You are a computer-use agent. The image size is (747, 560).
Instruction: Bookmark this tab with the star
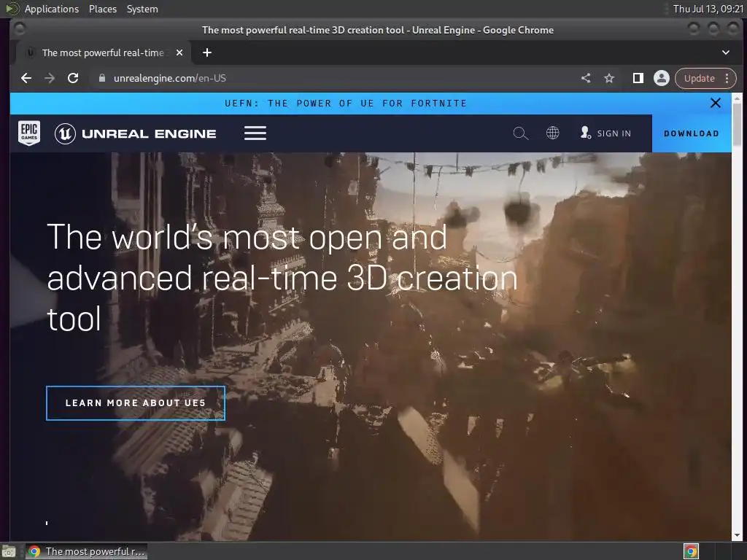point(609,78)
